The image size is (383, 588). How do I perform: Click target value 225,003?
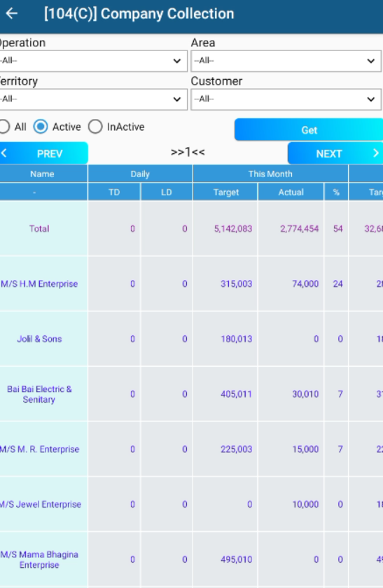[x=237, y=449]
